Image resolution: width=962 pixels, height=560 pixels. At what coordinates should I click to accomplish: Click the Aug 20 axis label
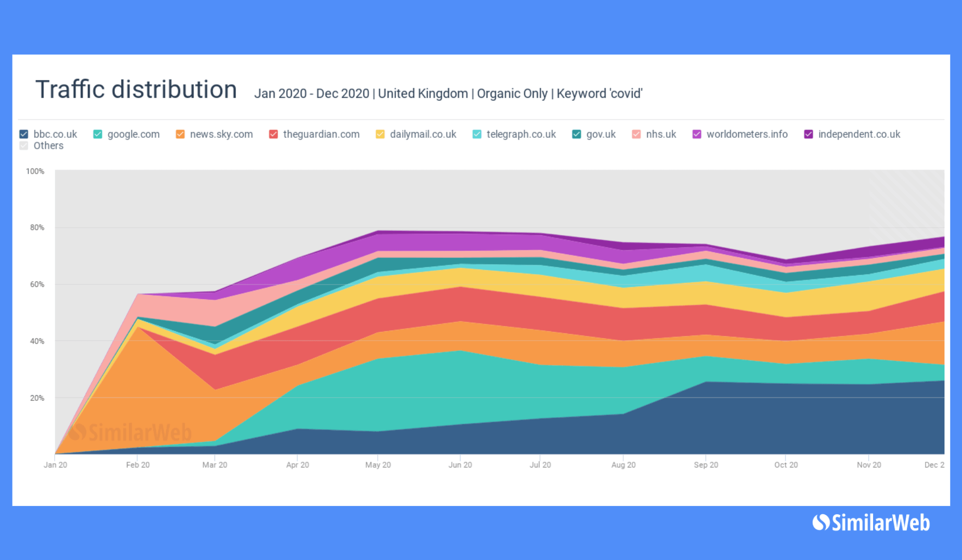624,465
